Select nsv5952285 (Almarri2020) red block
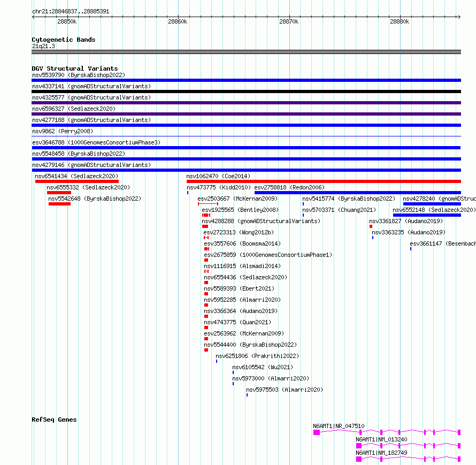Viewport: 476px width, 465px height. 206,305
